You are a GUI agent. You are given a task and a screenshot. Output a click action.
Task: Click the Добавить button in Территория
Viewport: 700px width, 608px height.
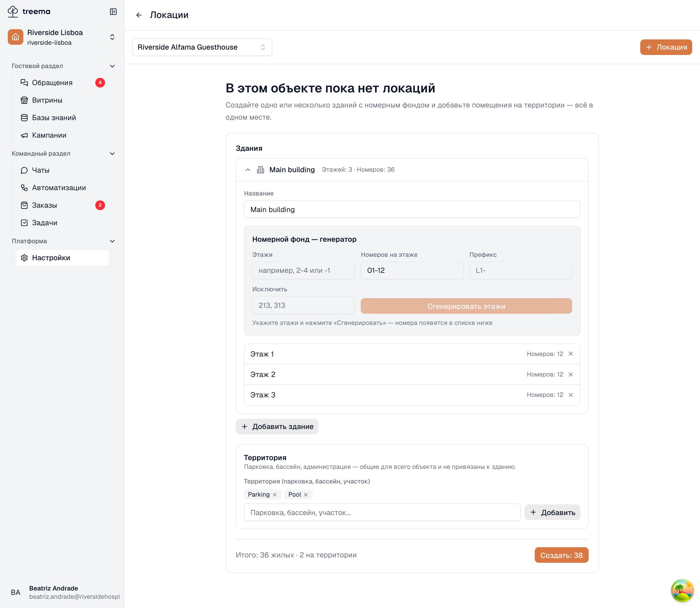(552, 512)
